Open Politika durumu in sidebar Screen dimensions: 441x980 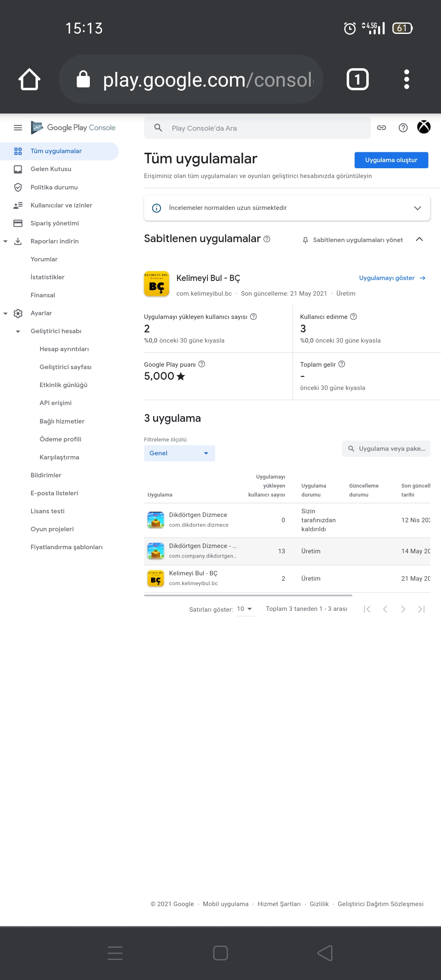click(x=54, y=187)
